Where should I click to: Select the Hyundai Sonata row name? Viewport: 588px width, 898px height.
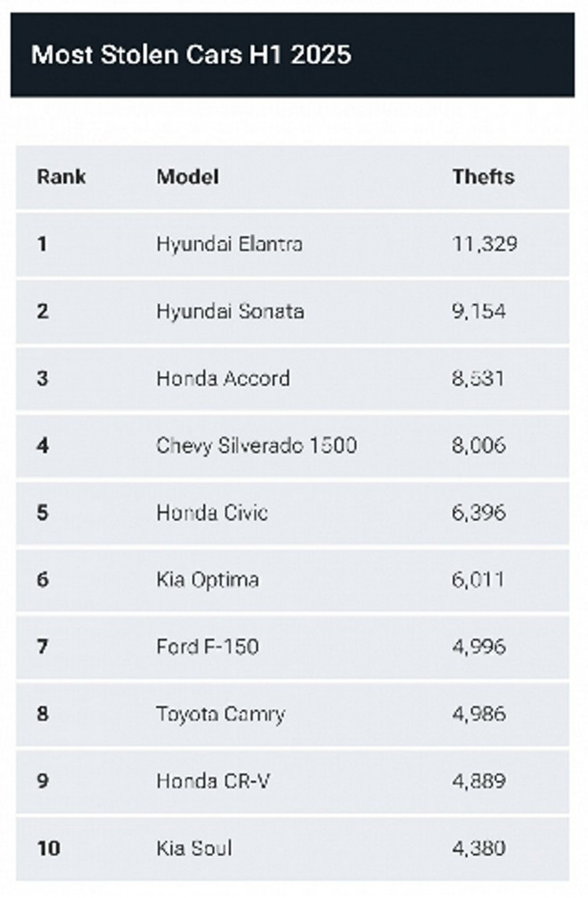point(230,311)
